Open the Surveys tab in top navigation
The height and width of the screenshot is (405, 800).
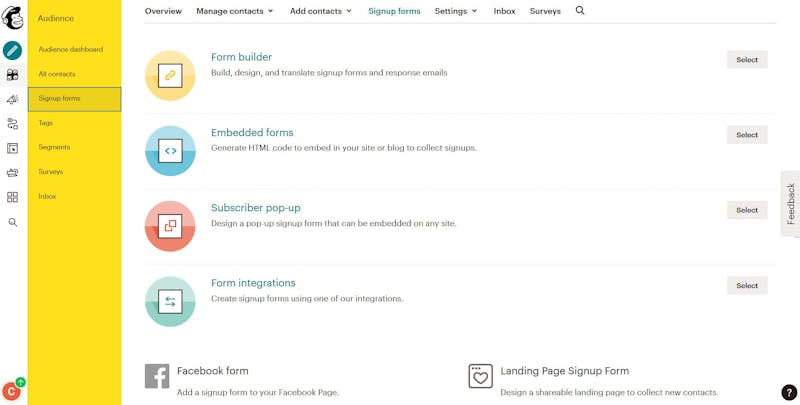(545, 11)
